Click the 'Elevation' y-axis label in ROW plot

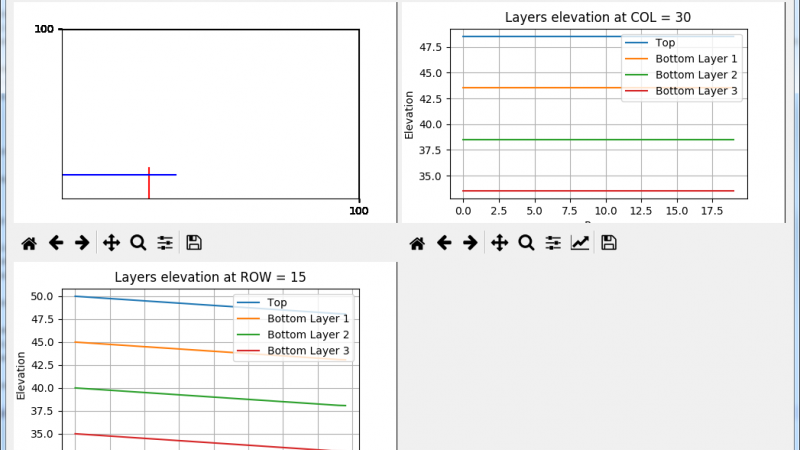(20, 376)
